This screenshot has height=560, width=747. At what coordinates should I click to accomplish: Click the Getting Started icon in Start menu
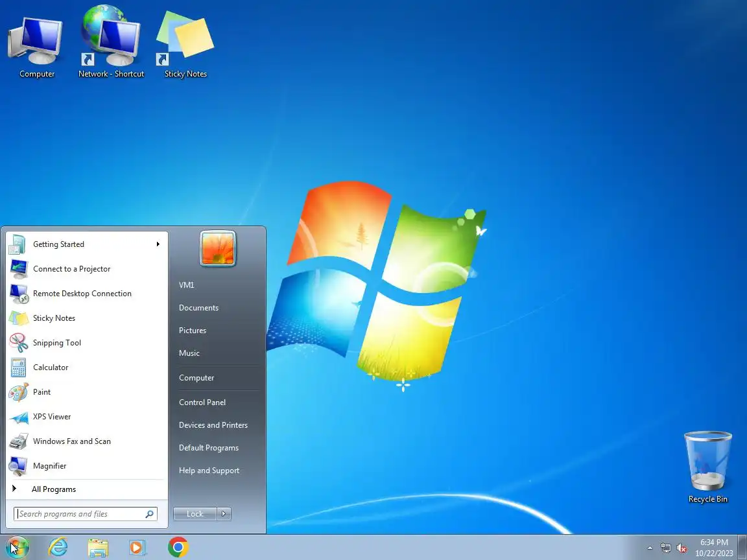(x=18, y=244)
